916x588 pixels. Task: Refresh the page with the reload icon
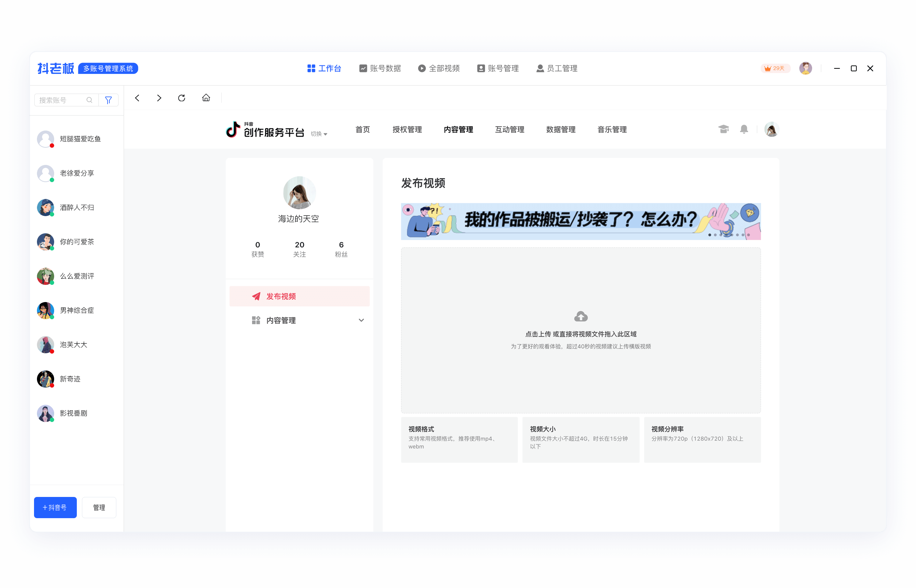[x=181, y=98]
